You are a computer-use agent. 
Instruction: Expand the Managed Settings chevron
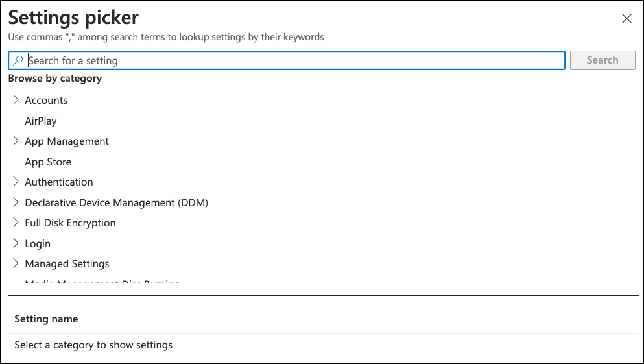click(x=16, y=263)
